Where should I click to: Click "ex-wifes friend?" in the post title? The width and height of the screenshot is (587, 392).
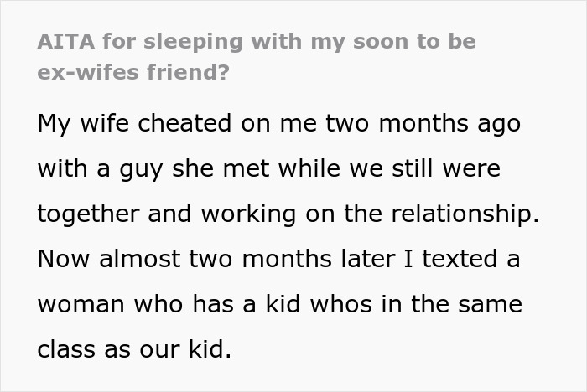tap(132, 72)
